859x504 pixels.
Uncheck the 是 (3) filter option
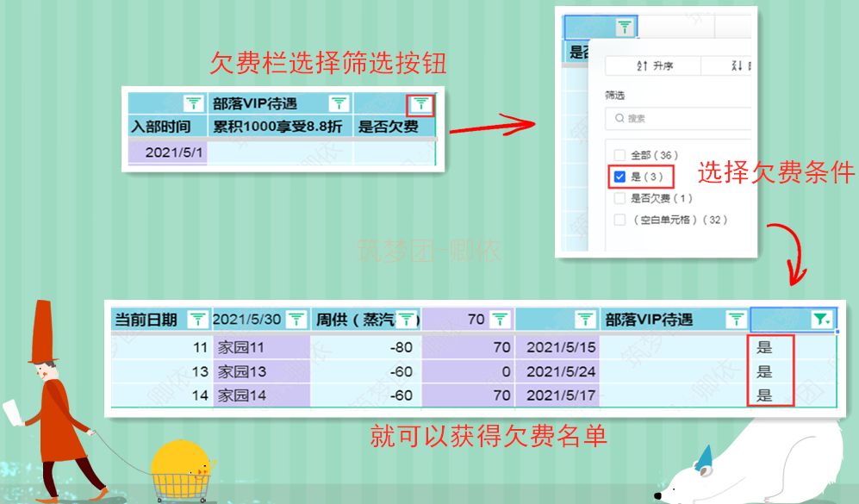tap(619, 177)
